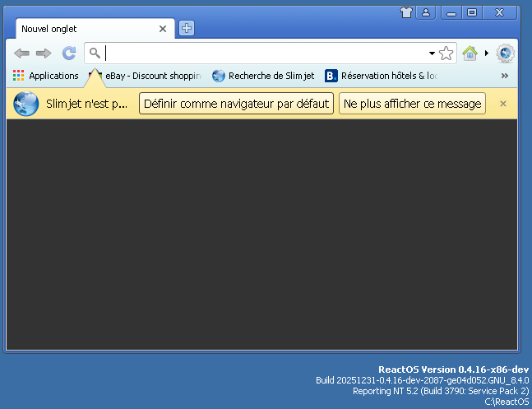
Task: Reload the page with the refresh icon
Action: click(x=69, y=53)
